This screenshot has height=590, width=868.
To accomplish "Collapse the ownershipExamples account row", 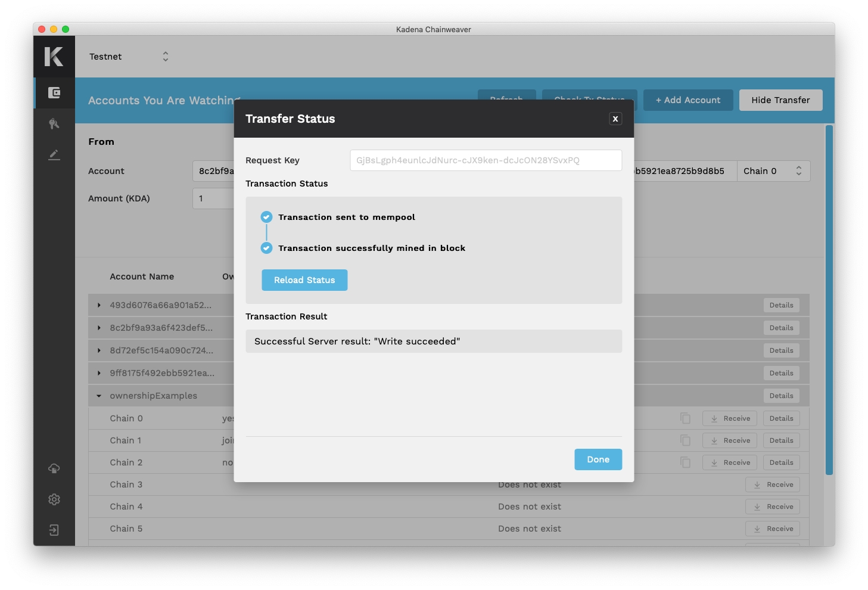I will point(99,396).
